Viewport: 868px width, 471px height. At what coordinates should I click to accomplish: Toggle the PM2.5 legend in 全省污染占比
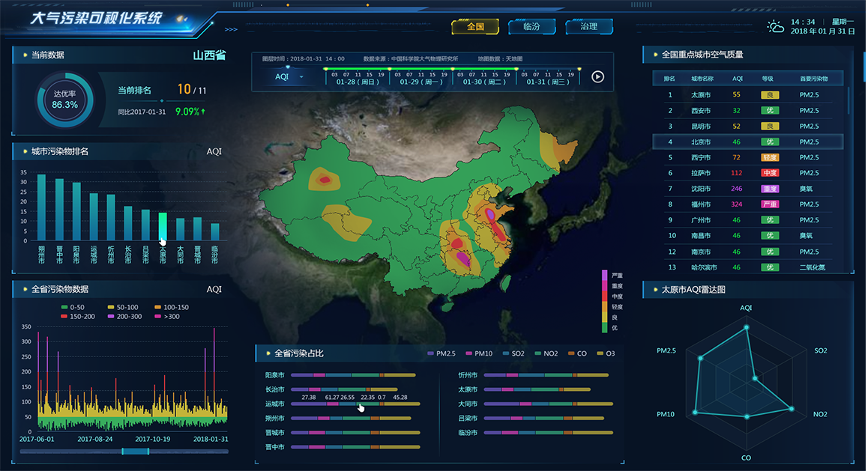point(441,353)
